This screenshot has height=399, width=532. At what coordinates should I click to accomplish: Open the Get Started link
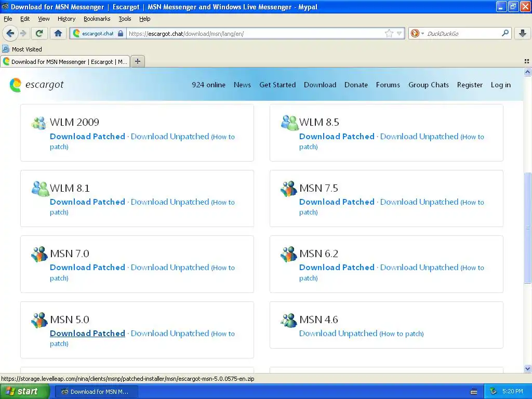click(x=277, y=85)
